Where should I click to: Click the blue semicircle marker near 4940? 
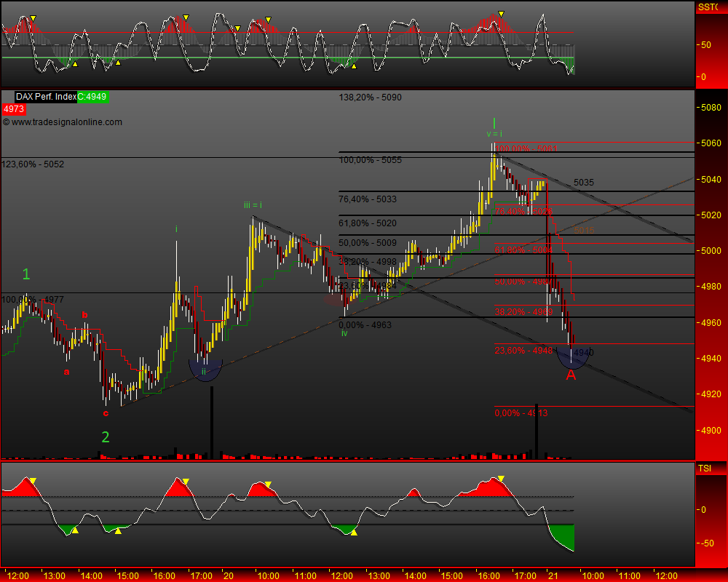[573, 357]
